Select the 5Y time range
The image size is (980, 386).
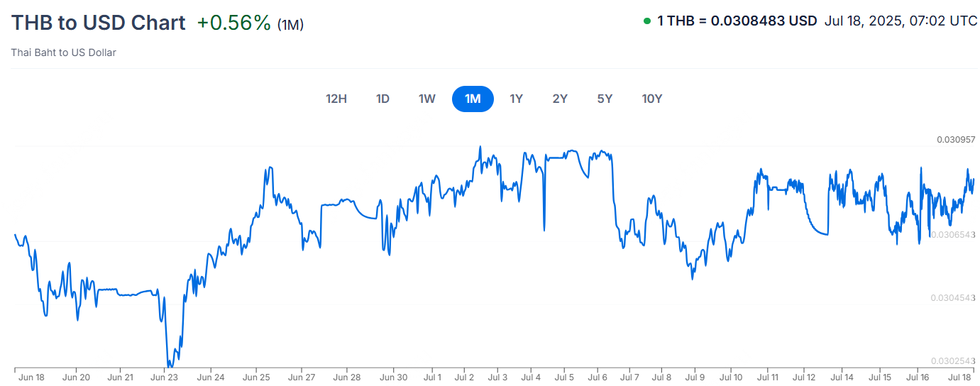605,99
